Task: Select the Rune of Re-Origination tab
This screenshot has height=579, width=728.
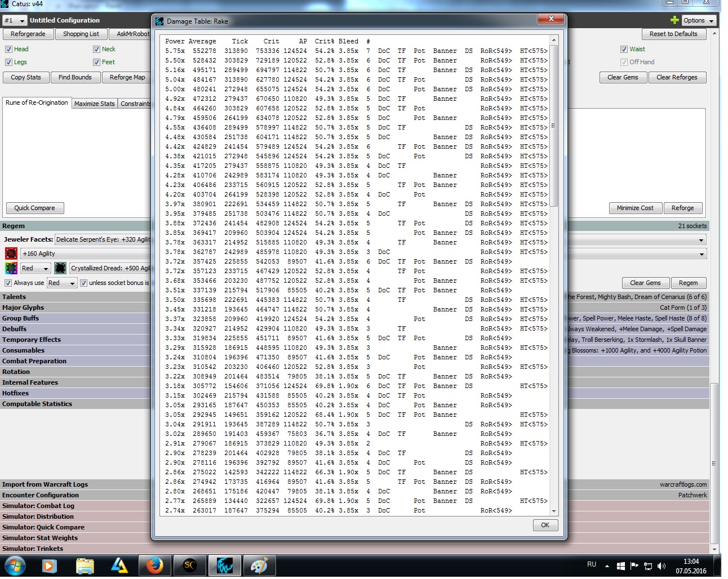Action: click(37, 103)
